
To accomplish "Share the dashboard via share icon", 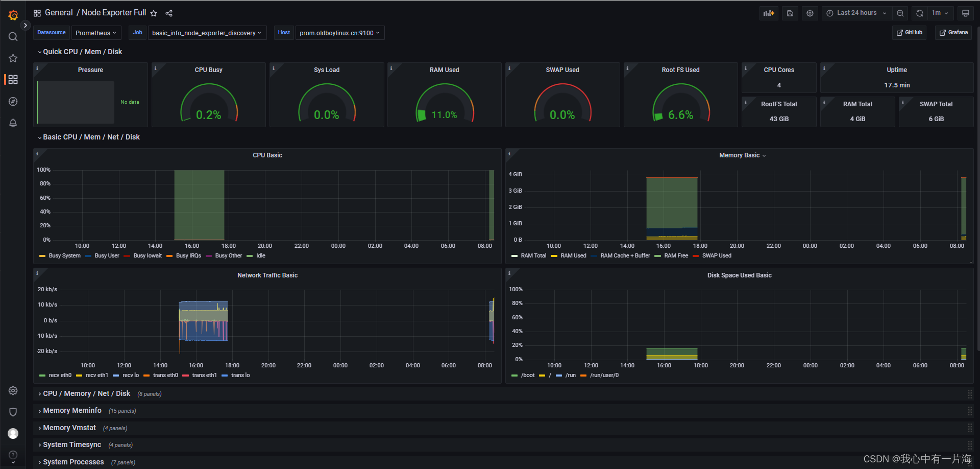I will [x=169, y=13].
